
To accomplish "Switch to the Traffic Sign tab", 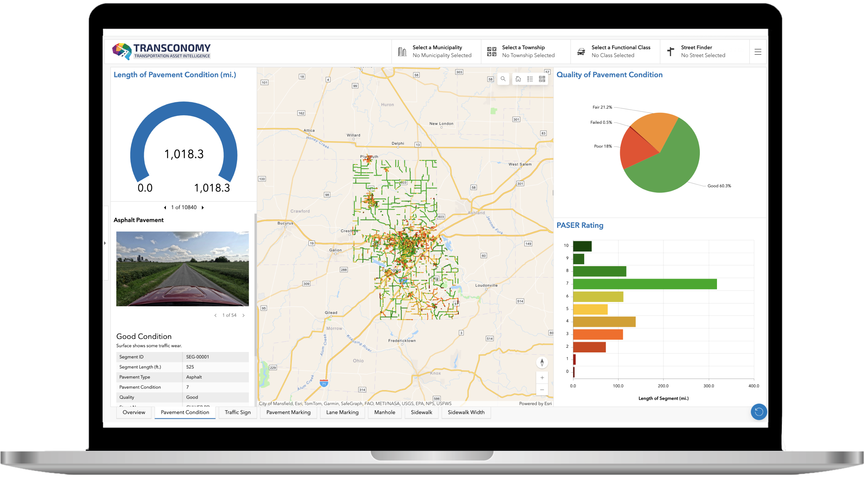I will click(237, 412).
